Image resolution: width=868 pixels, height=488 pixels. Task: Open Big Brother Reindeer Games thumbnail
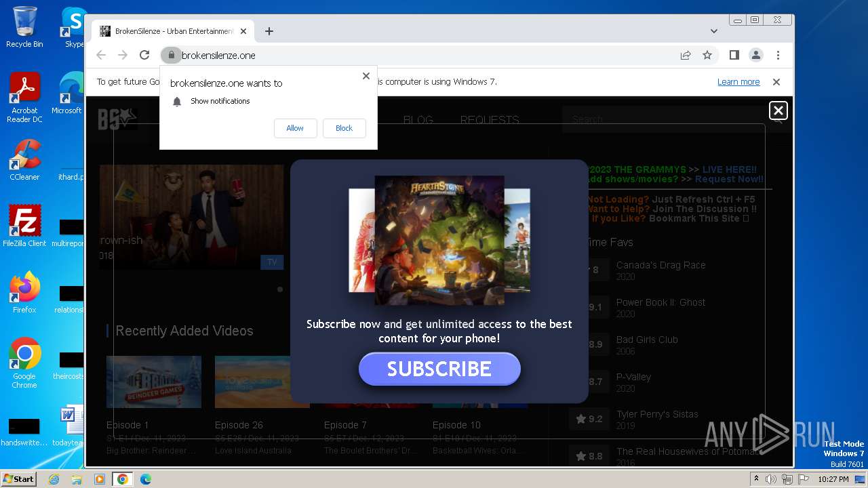pos(154,382)
